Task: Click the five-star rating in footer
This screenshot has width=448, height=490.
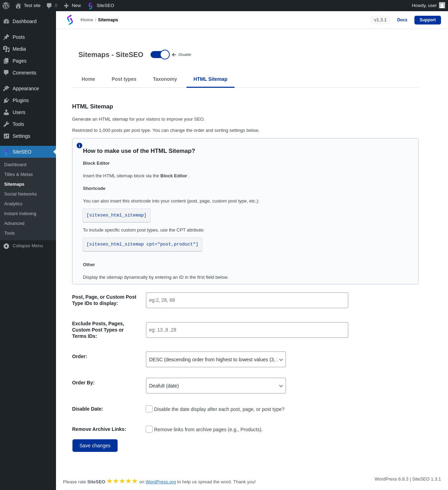Action: [122, 481]
